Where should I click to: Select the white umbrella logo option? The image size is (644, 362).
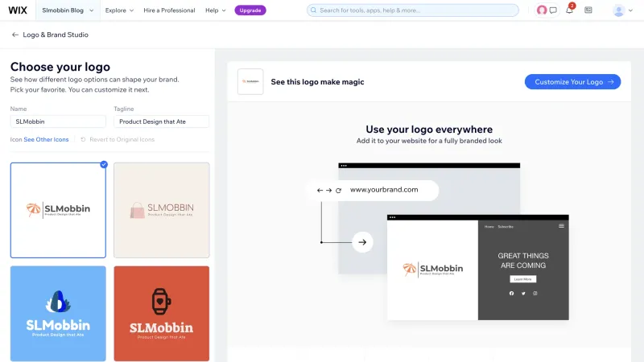[58, 210]
